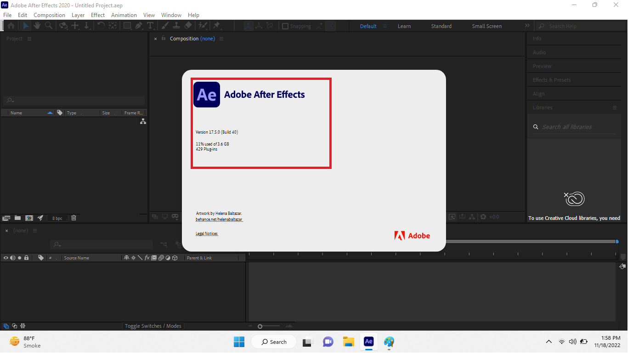Viewport: 644px width, 359px height.
Task: Toggle the World Axis mode
Action: tap(259, 26)
